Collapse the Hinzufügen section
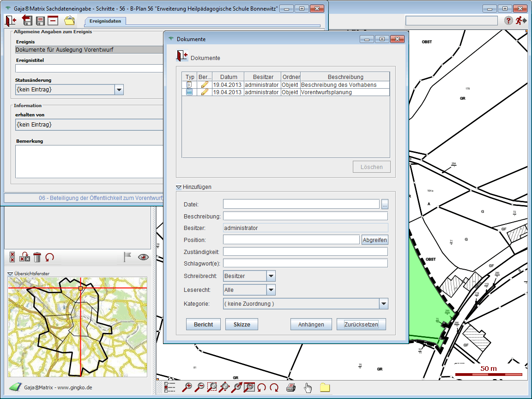 179,187
